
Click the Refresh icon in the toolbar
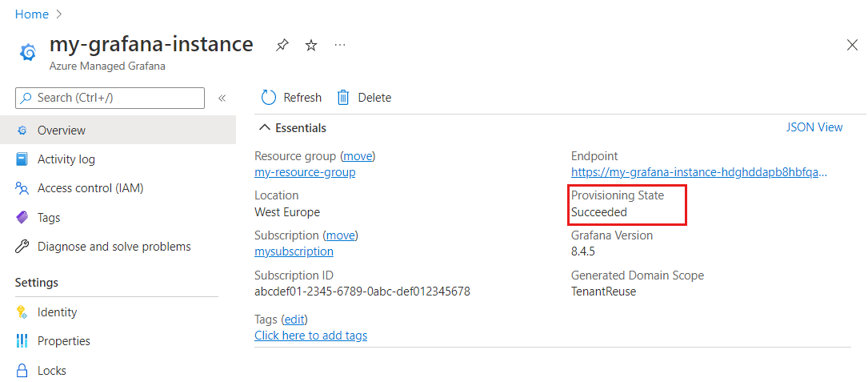point(269,98)
